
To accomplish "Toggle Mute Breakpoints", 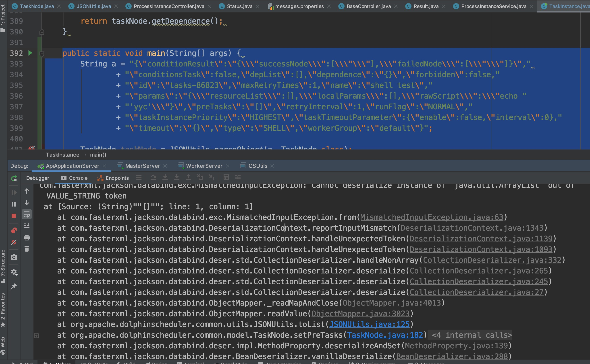I will click(14, 242).
